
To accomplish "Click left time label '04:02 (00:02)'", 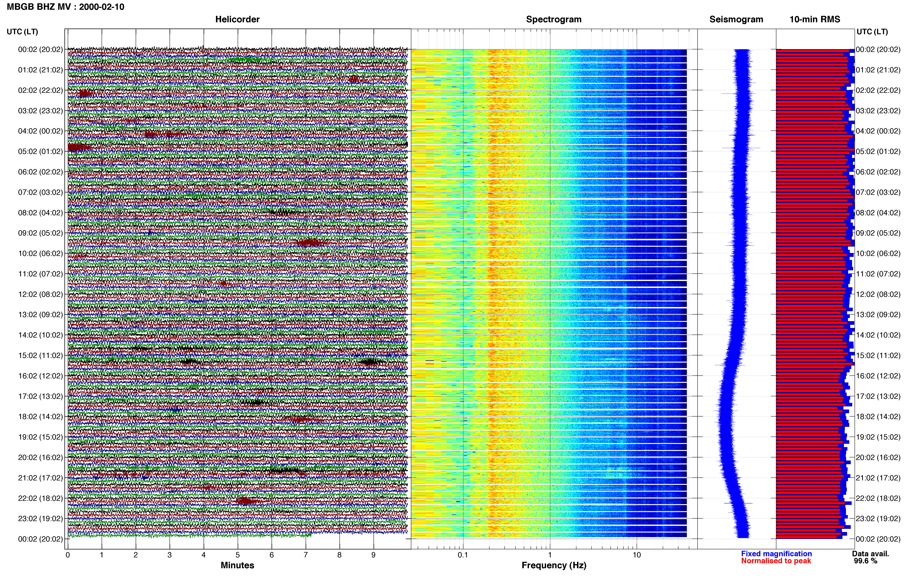I will click(x=41, y=131).
